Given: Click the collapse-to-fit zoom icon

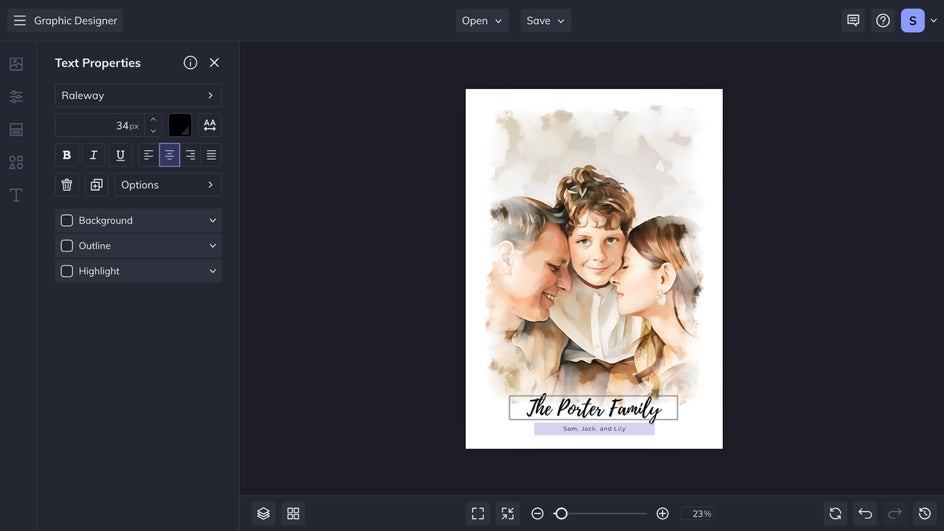Looking at the screenshot, I should click(x=508, y=514).
